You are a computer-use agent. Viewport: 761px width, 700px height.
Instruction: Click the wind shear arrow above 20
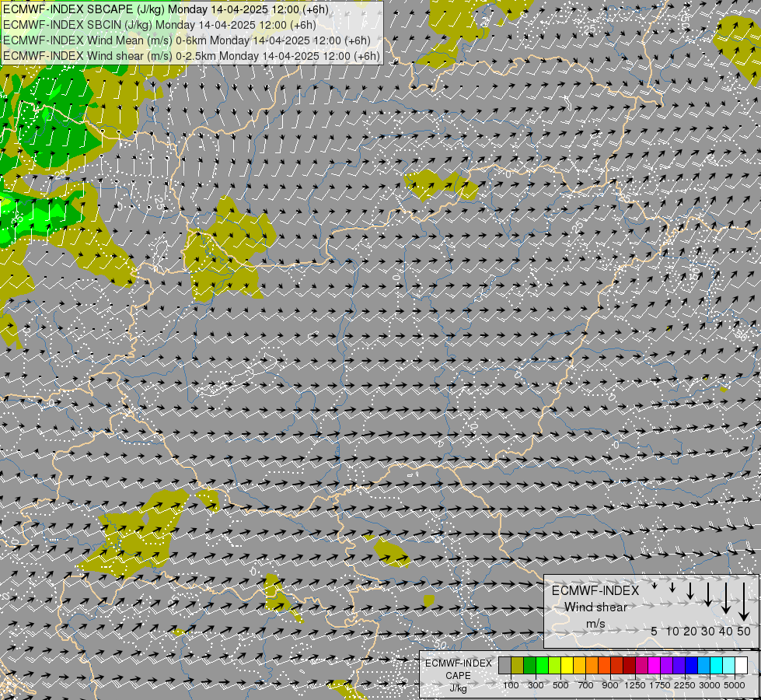click(x=690, y=590)
